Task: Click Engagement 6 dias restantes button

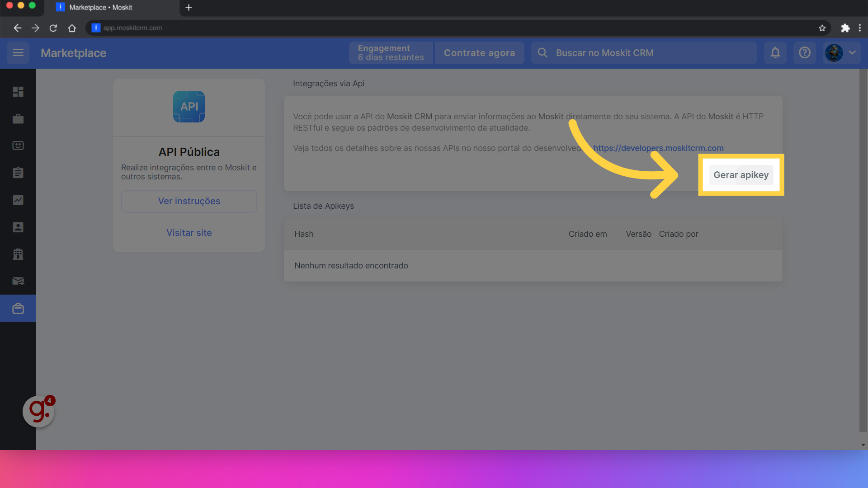Action: (x=391, y=53)
